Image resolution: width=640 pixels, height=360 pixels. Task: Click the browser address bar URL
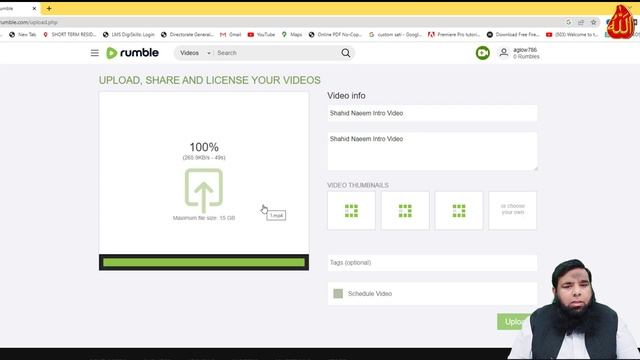coord(29,22)
